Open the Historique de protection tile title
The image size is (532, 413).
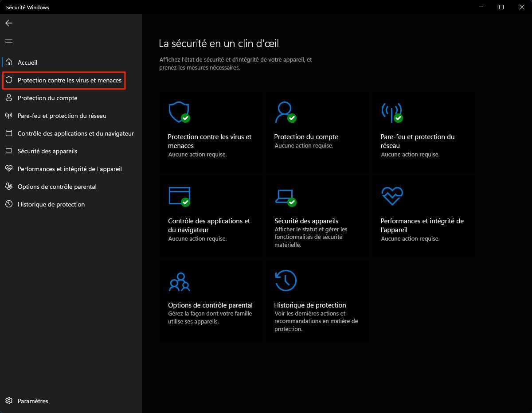click(310, 305)
